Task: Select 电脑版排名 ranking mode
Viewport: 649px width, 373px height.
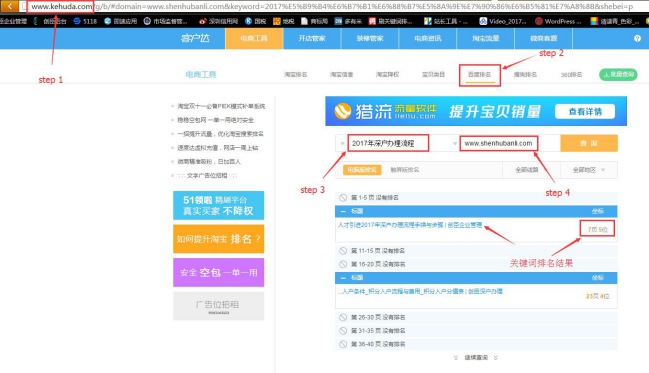Action: click(362, 170)
